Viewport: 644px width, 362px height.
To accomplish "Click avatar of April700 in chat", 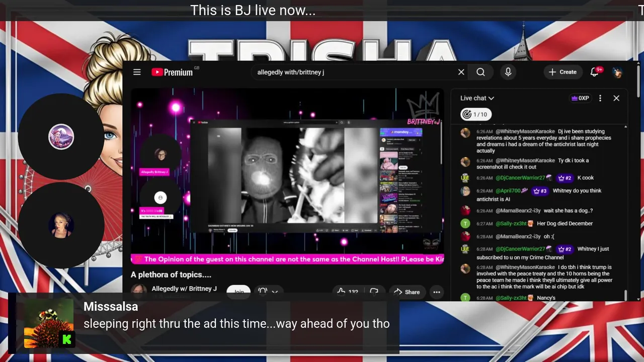I will [465, 191].
